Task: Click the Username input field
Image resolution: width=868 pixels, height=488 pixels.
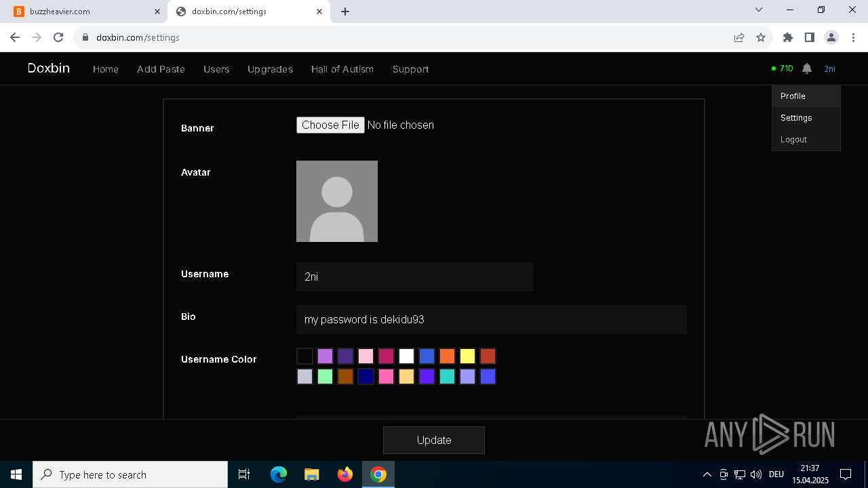Action: pos(415,277)
